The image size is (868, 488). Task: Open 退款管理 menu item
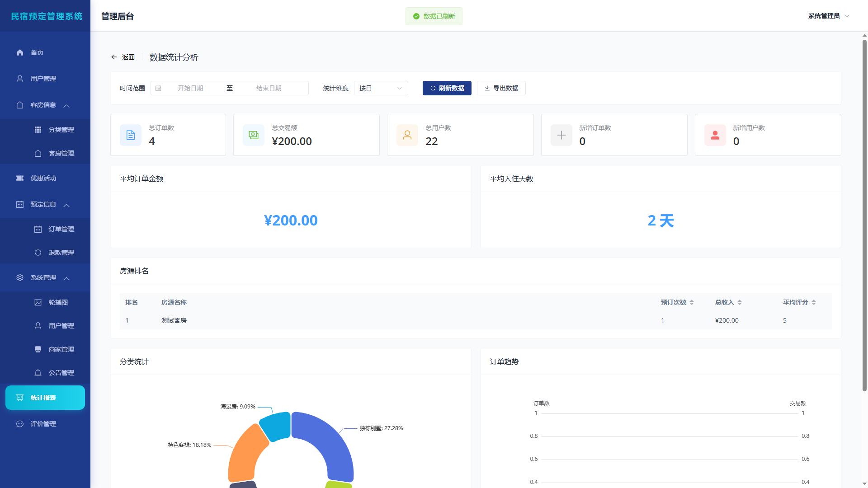point(45,253)
